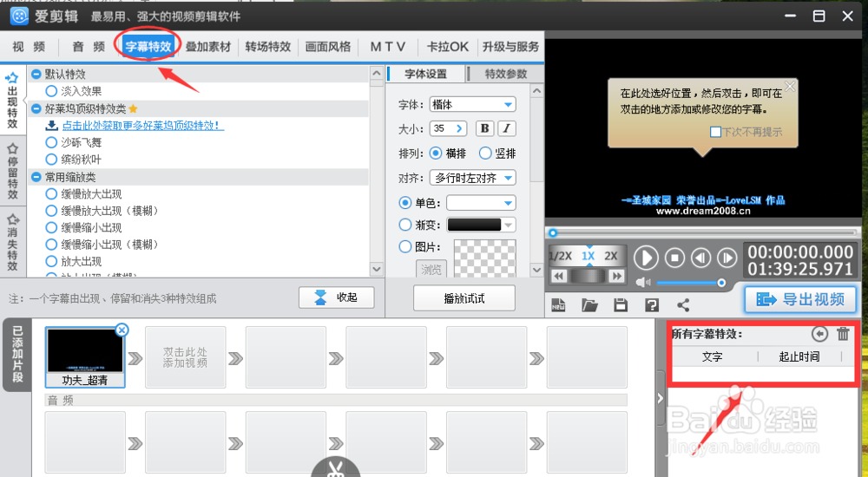Select the 单色 color mode

[405, 203]
